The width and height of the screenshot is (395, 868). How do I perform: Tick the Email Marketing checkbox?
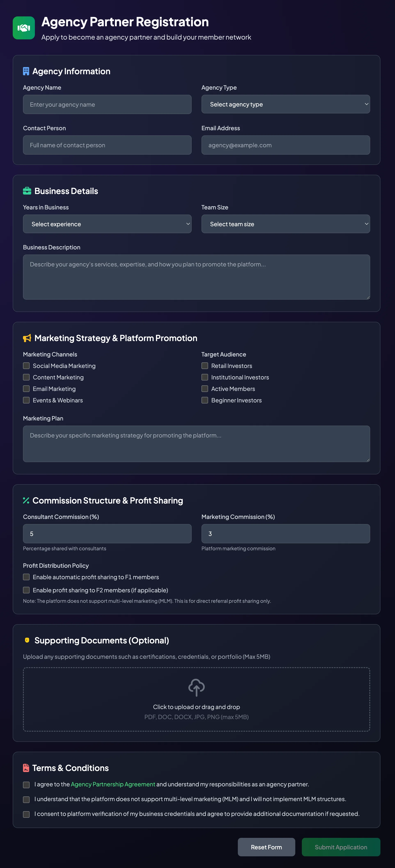26,388
